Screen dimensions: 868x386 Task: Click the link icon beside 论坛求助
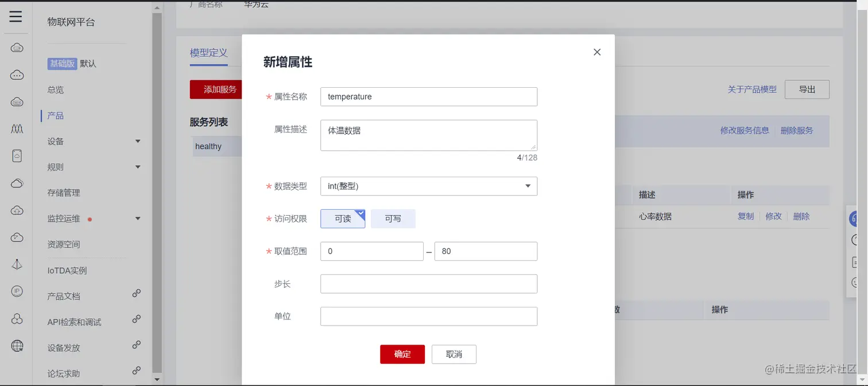click(137, 371)
